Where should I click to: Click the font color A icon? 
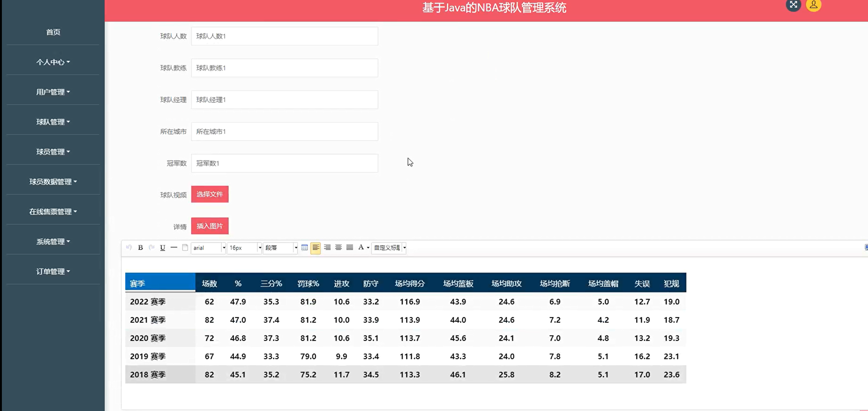[x=361, y=247]
